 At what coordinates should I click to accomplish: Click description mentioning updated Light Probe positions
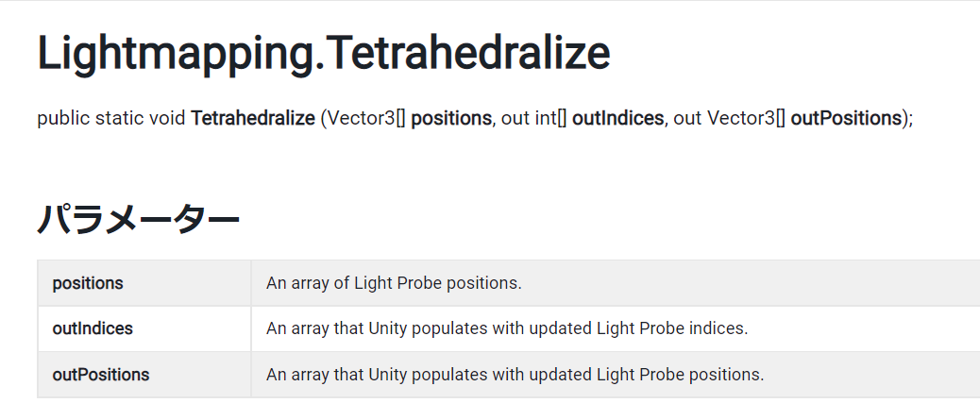coord(515,375)
